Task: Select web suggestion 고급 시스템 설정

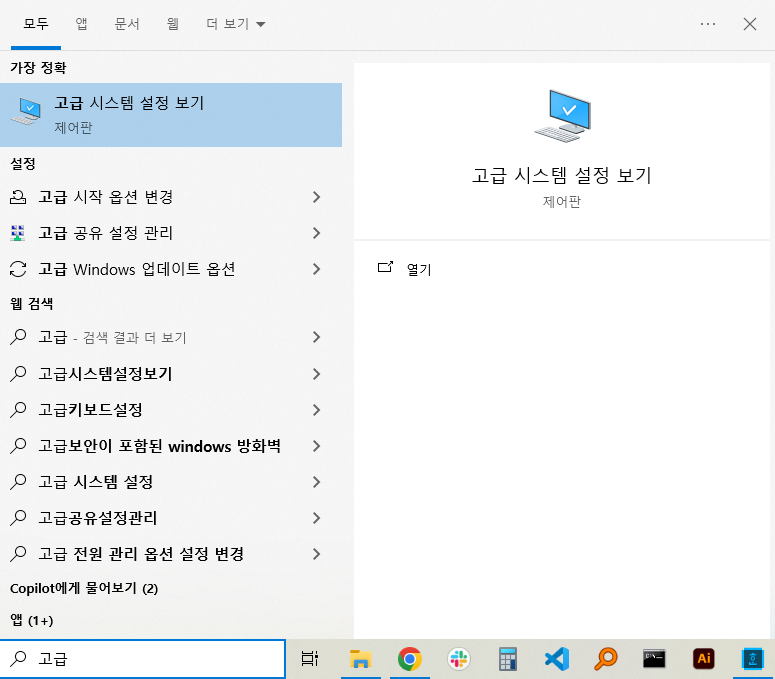Action: [x=171, y=482]
